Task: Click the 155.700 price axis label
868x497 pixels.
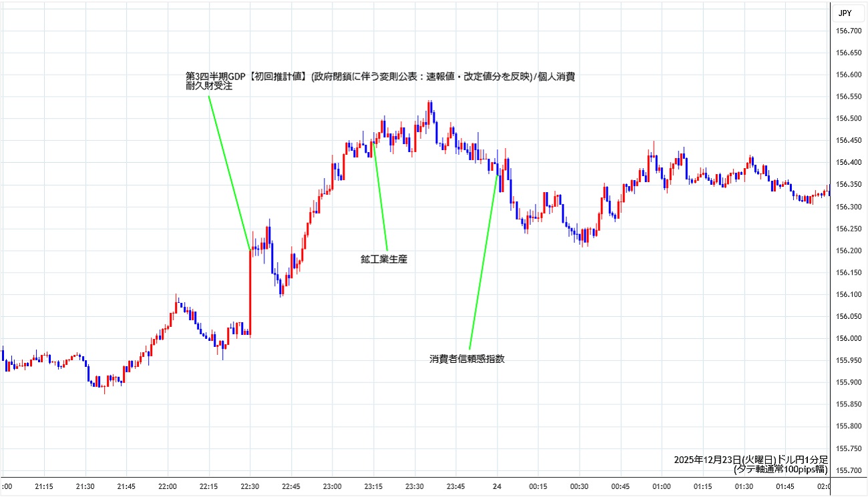Action: pyautogui.click(x=849, y=470)
